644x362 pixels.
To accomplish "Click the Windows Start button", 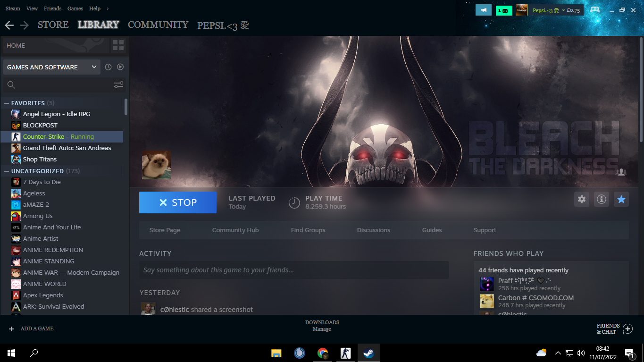I will coord(11,353).
